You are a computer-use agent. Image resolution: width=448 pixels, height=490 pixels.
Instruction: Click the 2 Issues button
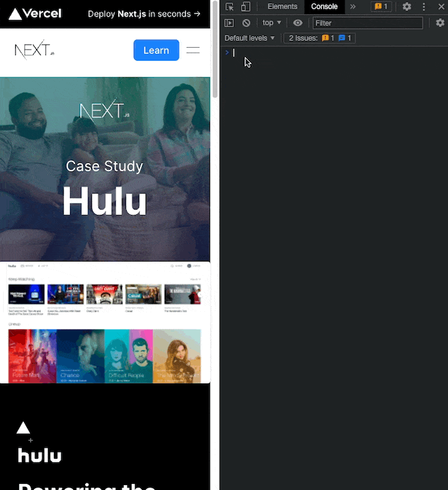[x=319, y=38]
